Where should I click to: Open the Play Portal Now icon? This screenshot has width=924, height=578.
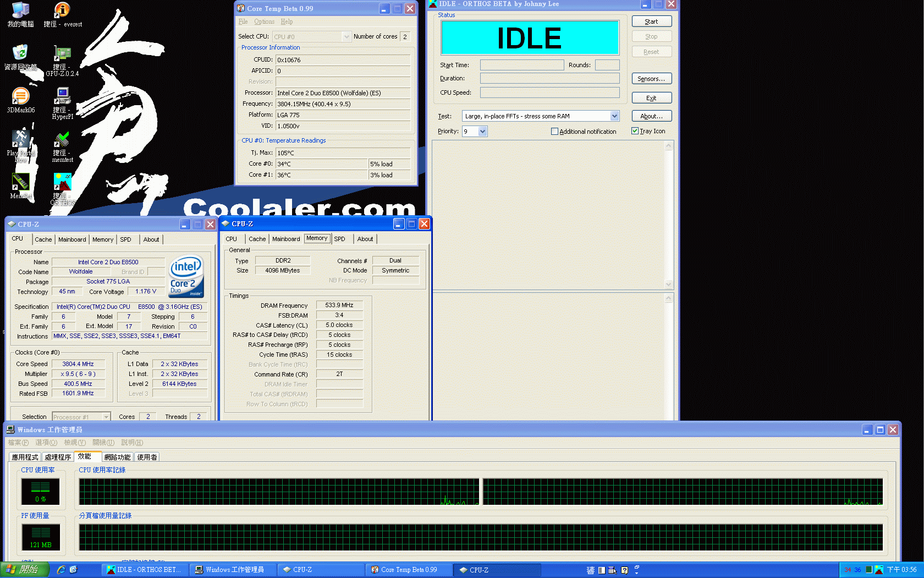point(20,139)
